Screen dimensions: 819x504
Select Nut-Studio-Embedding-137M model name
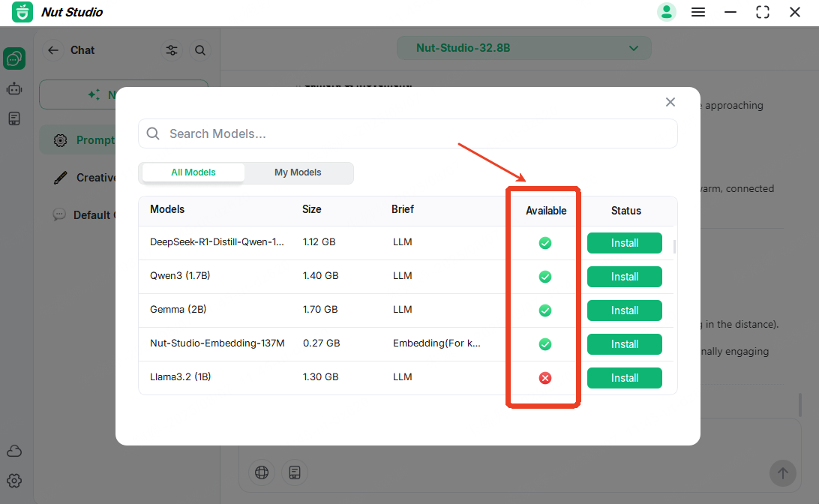click(217, 343)
